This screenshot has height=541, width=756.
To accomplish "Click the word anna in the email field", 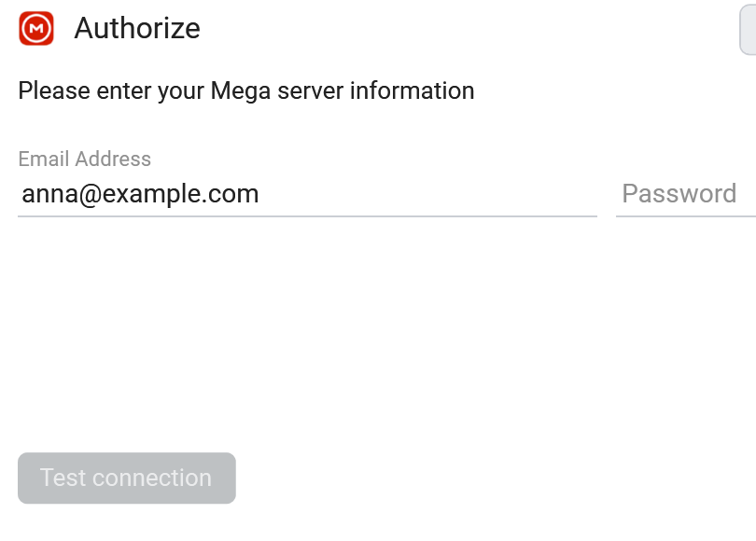I will 50,195.
